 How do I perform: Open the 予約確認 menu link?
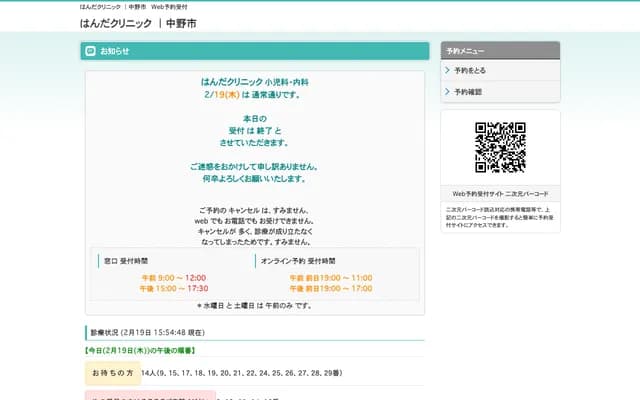pyautogui.click(x=467, y=92)
